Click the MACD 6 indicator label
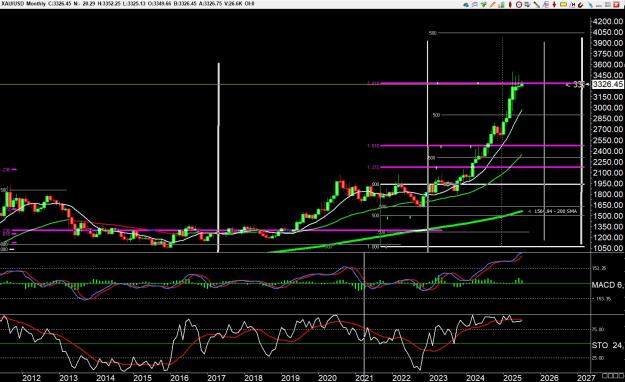The height and width of the screenshot is (382, 625). (607, 285)
